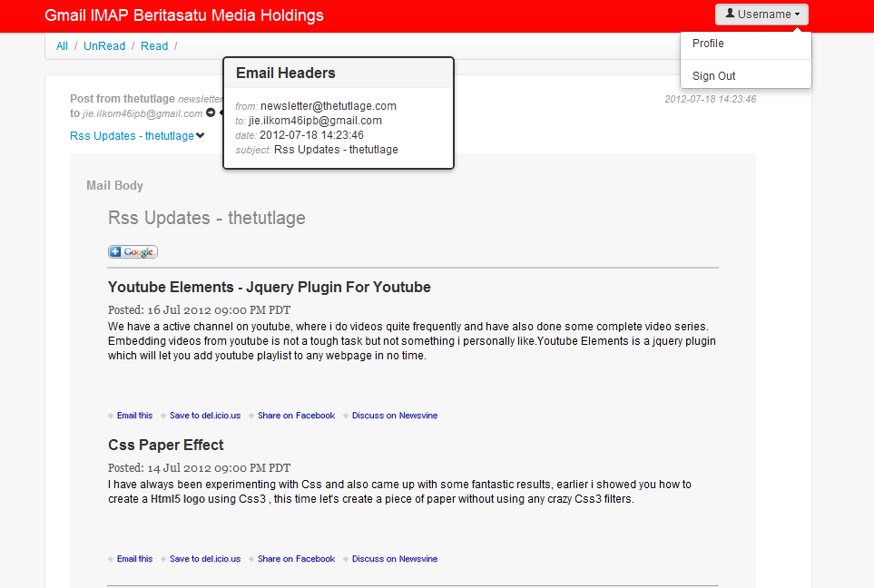Click the Mail Body heading

[x=114, y=186]
